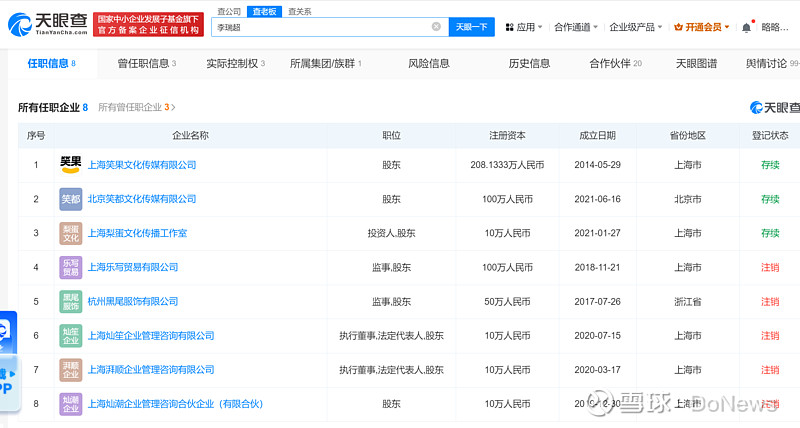Image resolution: width=800 pixels, height=428 pixels.
Task: Expand the 企业级产品 dropdown
Action: tap(636, 27)
